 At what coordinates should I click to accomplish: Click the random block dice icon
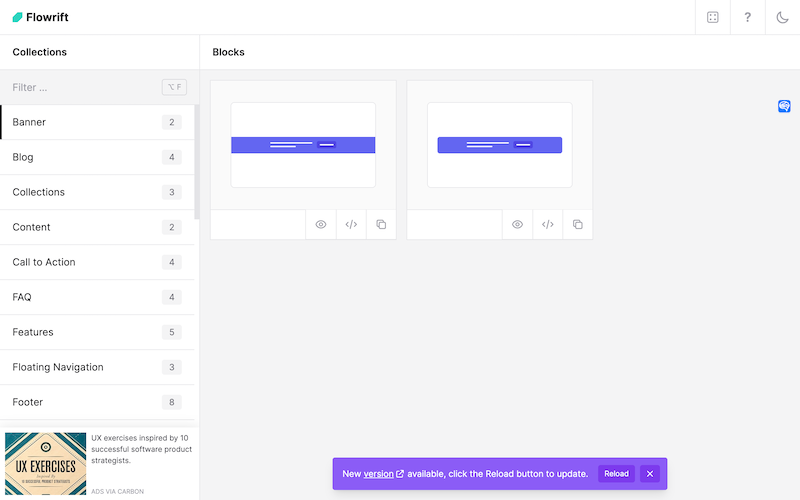click(x=712, y=17)
